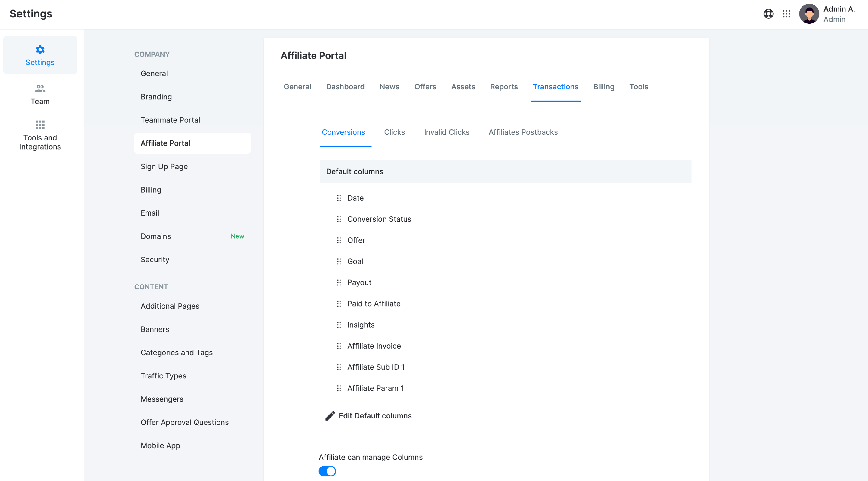Select the Conversions sub-tab

coord(343,132)
